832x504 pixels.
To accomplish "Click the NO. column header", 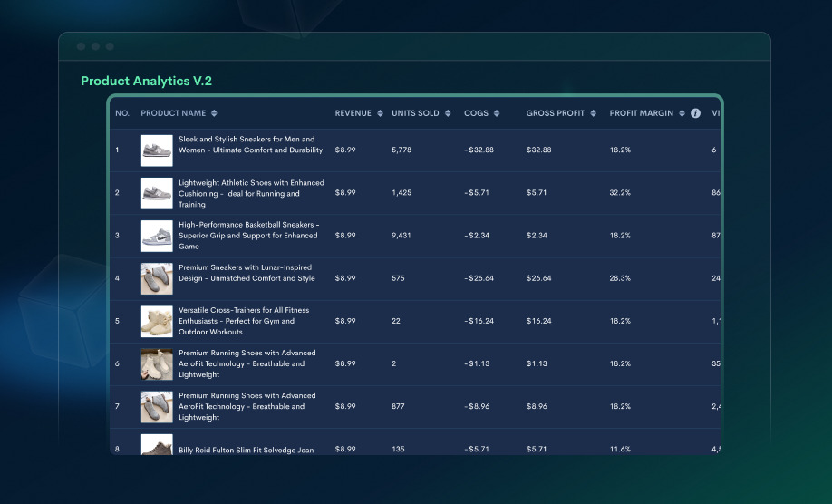I will tap(122, 113).
